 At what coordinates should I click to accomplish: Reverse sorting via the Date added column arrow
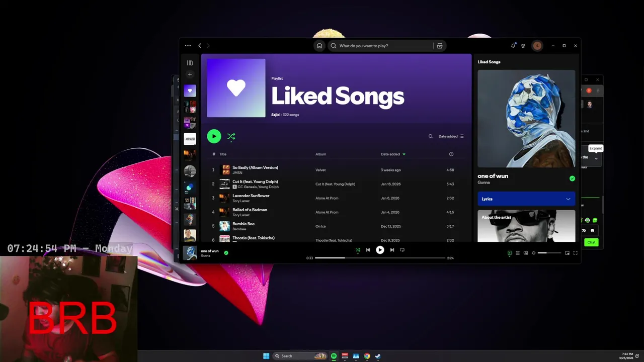click(404, 154)
